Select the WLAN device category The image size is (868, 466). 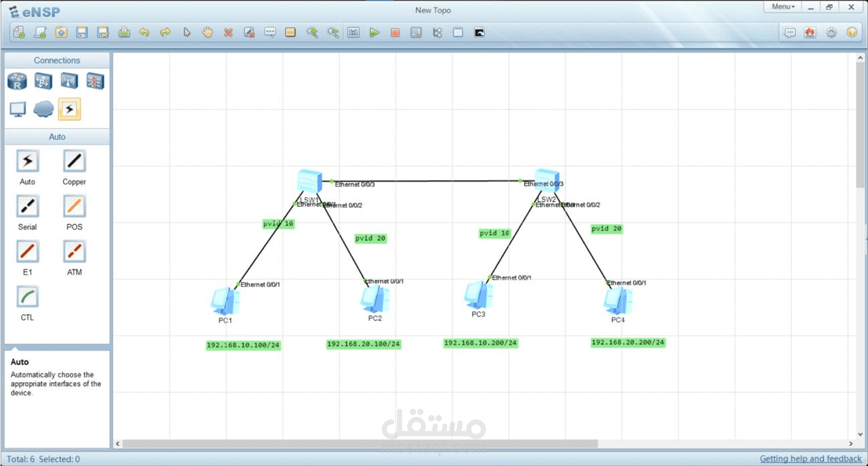(x=69, y=81)
